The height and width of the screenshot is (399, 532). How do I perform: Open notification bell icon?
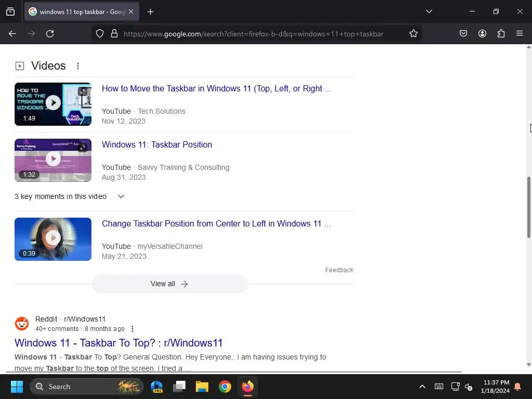click(518, 387)
